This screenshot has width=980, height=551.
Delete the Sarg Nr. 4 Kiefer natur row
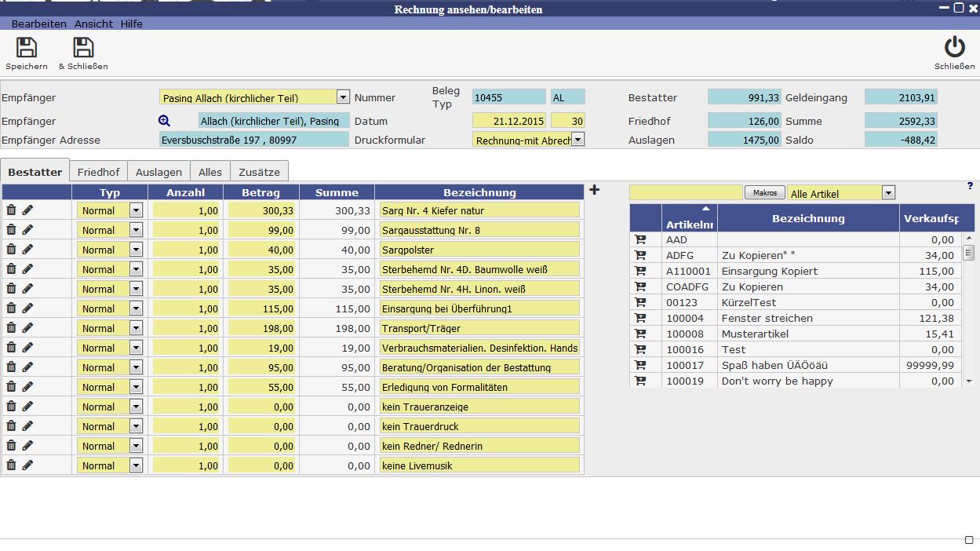click(11, 210)
